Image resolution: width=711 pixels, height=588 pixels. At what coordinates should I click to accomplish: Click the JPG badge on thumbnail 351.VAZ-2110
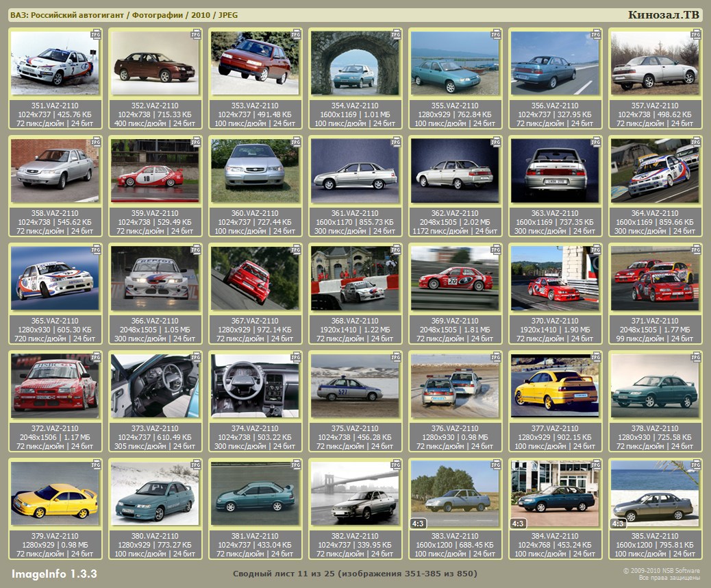click(96, 34)
